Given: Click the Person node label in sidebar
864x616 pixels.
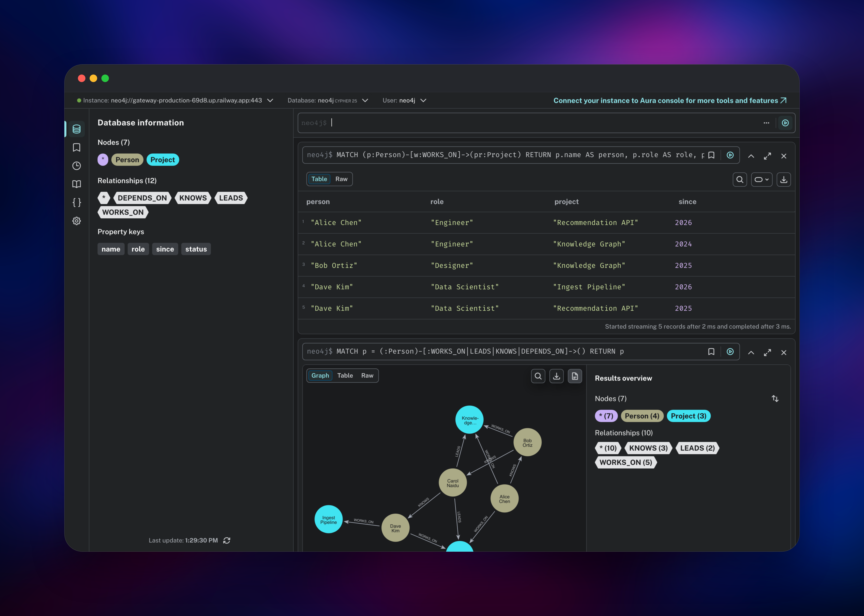Looking at the screenshot, I should tap(127, 160).
